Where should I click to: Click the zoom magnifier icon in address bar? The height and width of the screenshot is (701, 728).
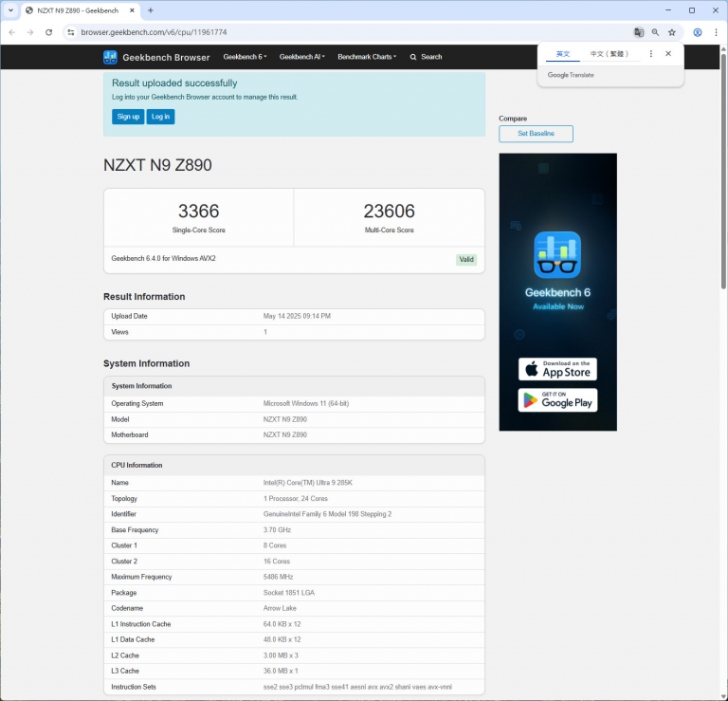point(655,32)
